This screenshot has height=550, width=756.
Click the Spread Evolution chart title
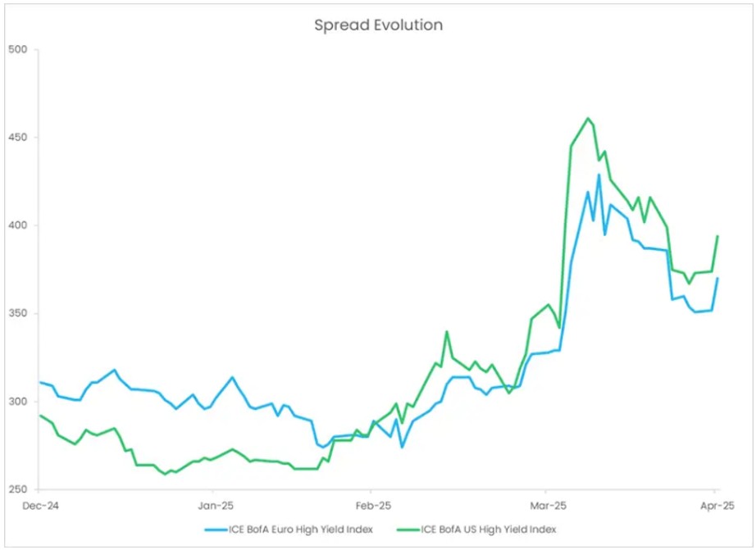click(x=378, y=25)
